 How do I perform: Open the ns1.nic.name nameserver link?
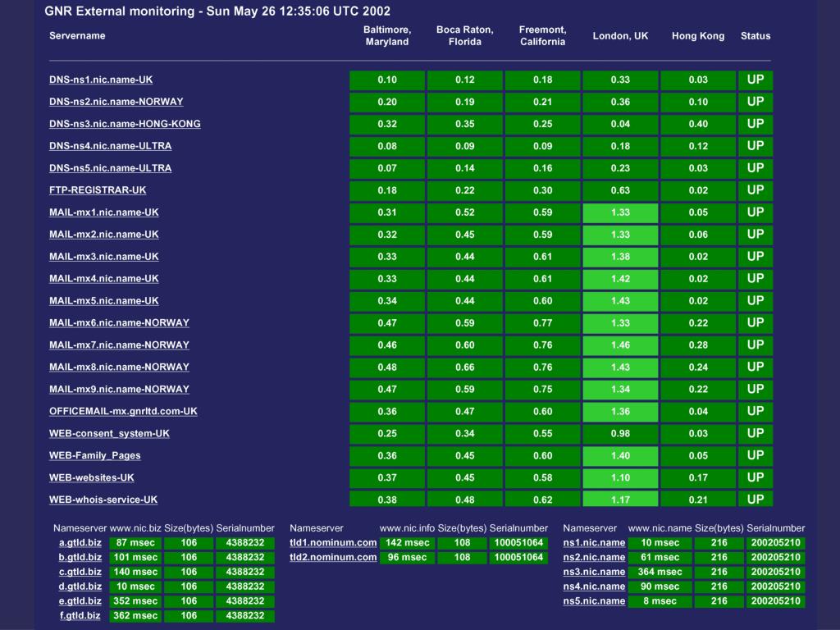594,543
